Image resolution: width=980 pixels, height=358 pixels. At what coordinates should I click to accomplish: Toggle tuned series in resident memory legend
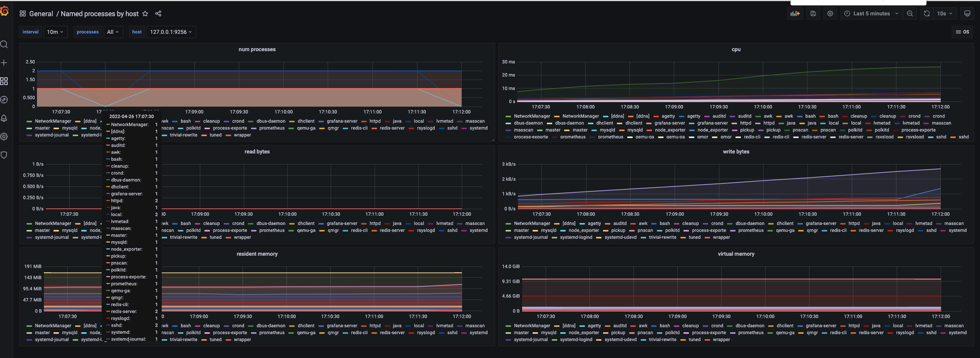coord(216,340)
